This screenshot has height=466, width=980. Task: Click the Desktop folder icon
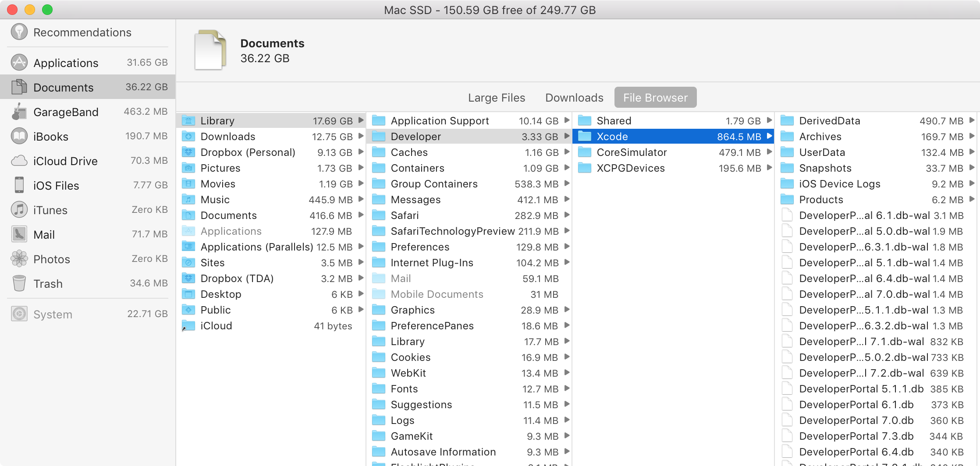(188, 294)
